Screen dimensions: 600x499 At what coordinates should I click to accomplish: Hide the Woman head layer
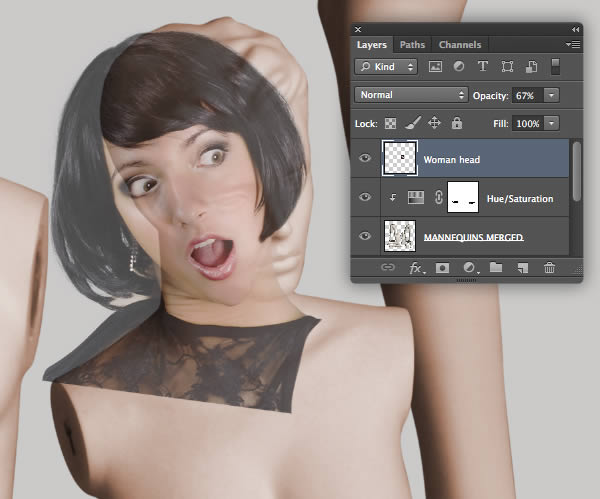[365, 159]
